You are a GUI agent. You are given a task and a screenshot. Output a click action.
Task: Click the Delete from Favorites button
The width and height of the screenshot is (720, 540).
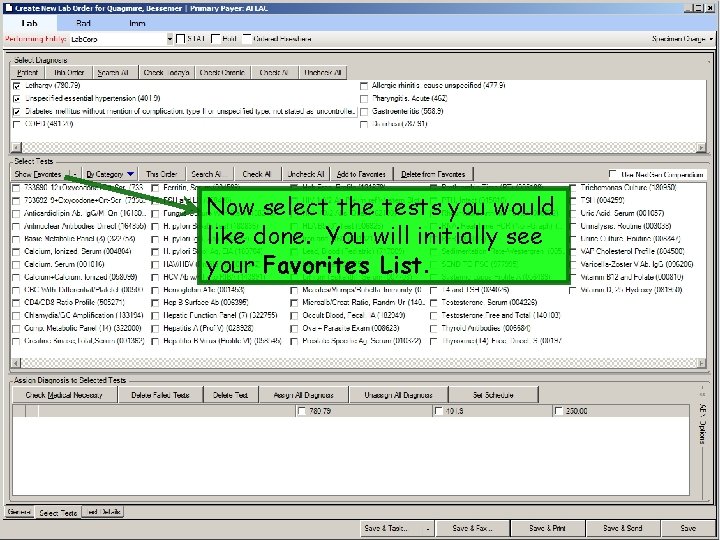pyautogui.click(x=433, y=174)
